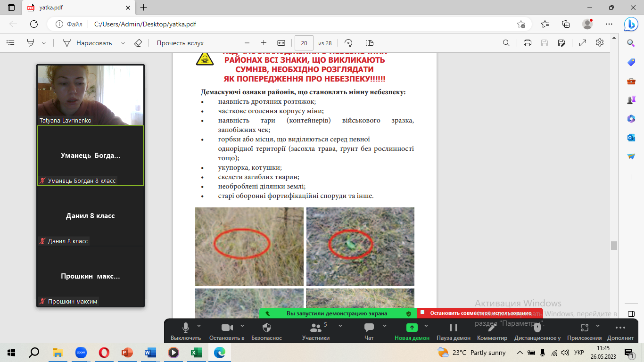Click the fit to width icon
644x362 pixels.
[281, 43]
